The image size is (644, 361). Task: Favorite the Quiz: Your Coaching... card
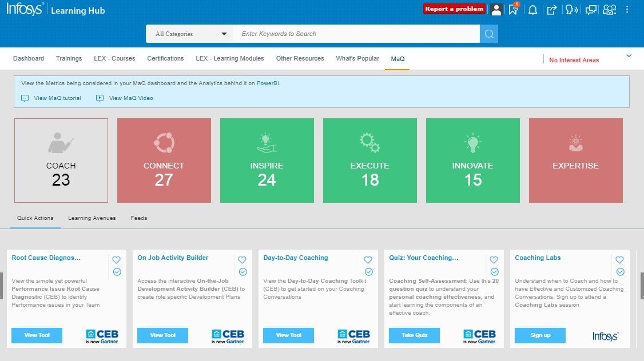click(x=494, y=260)
